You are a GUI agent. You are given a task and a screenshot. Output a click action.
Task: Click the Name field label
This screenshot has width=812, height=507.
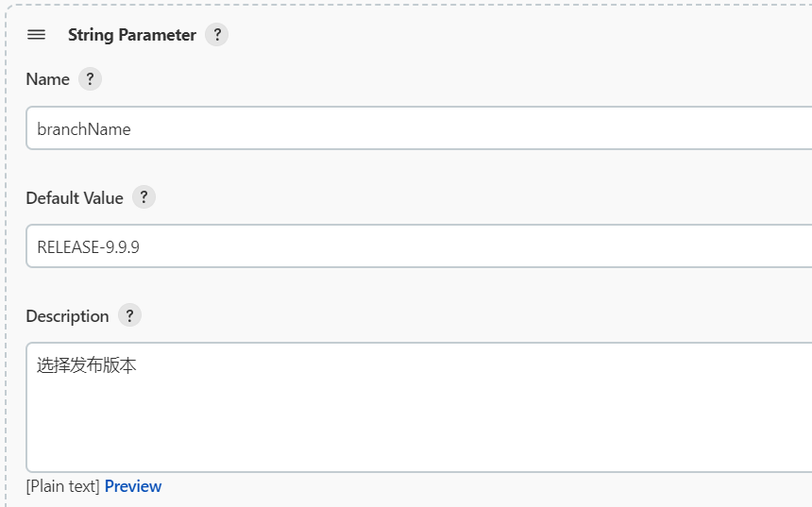47,79
